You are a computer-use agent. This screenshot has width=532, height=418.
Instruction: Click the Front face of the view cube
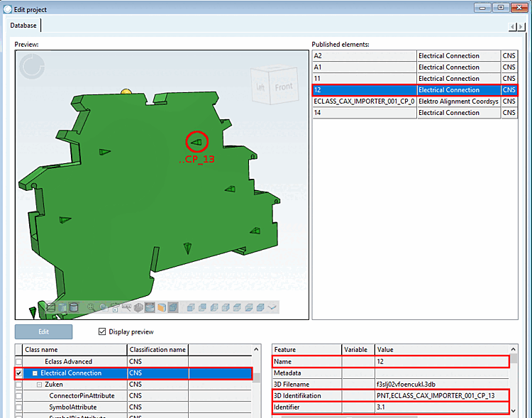(283, 87)
